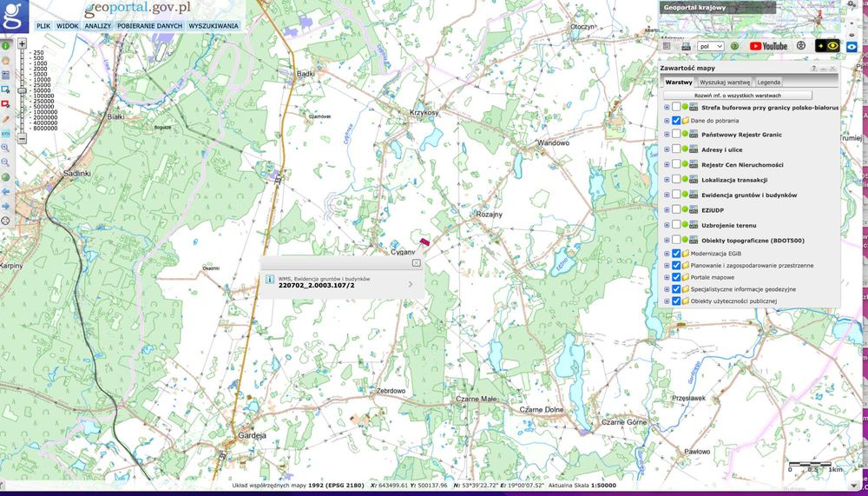Set the scale to 250 on the scale list

(x=39, y=53)
